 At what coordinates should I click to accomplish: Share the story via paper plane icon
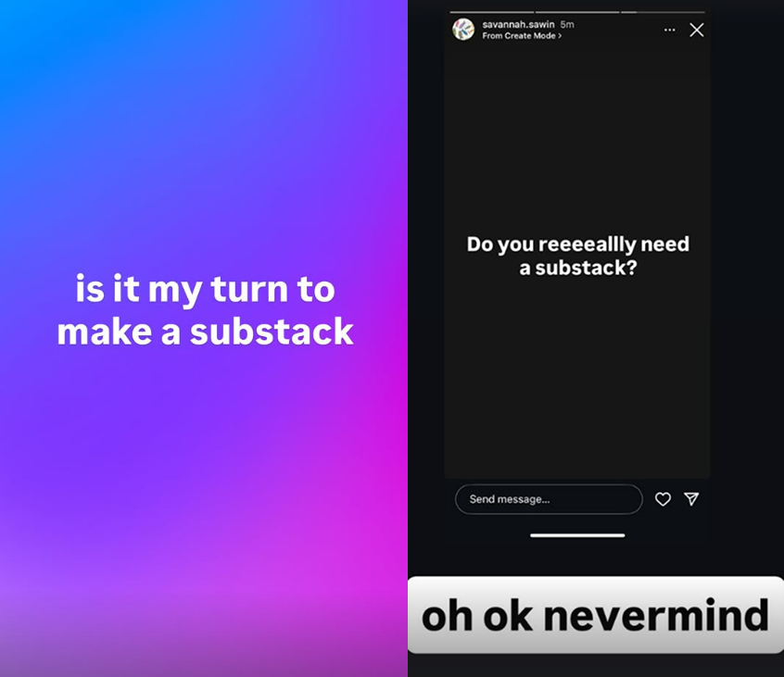click(691, 498)
